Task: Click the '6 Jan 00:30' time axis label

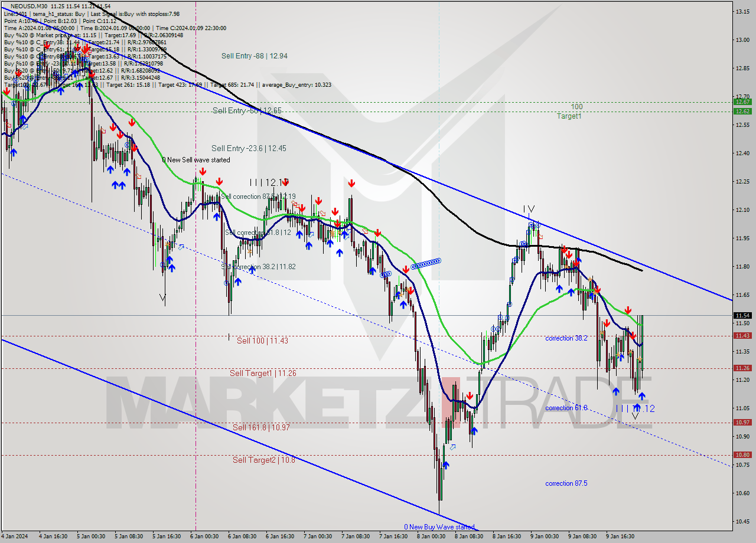Action: [x=203, y=537]
